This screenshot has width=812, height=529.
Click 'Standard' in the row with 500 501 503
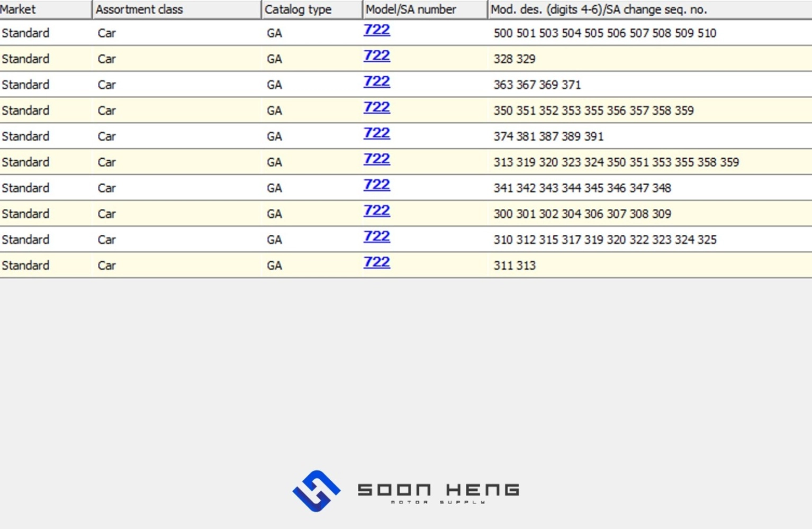pos(25,33)
